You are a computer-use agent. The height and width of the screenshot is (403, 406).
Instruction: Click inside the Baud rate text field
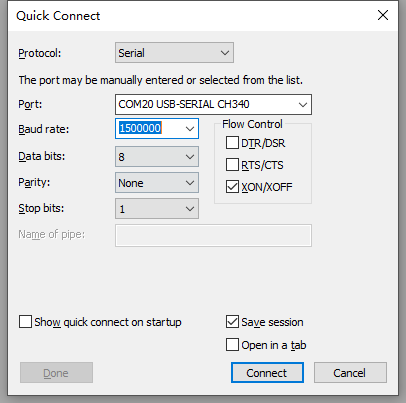coord(149,129)
